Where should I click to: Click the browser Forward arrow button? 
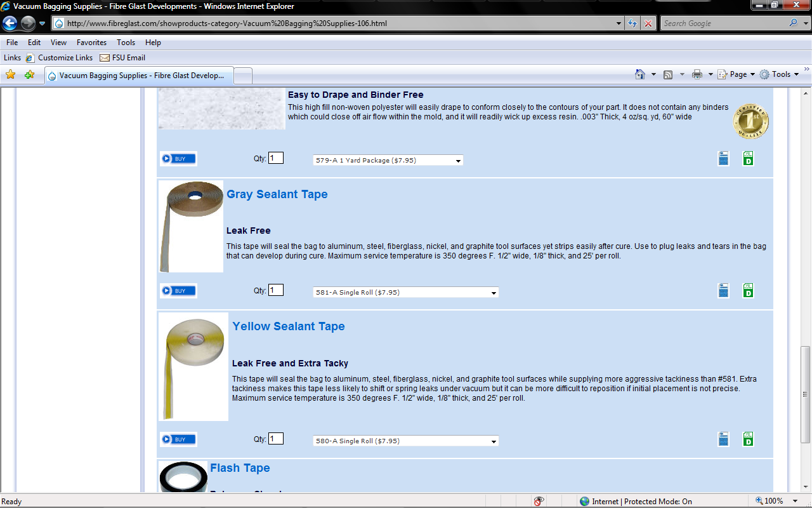point(28,23)
